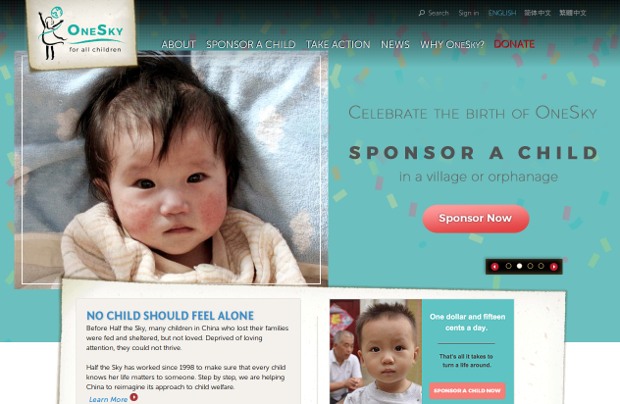Click the red arrow beside Learn More
This screenshot has width=620, height=404.
pyautogui.click(x=134, y=397)
